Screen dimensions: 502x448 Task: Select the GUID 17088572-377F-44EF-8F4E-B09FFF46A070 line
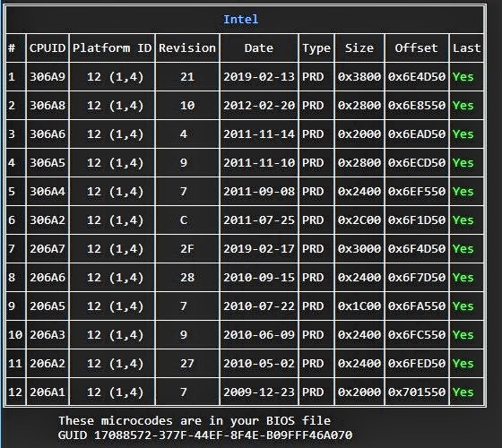coord(205,435)
